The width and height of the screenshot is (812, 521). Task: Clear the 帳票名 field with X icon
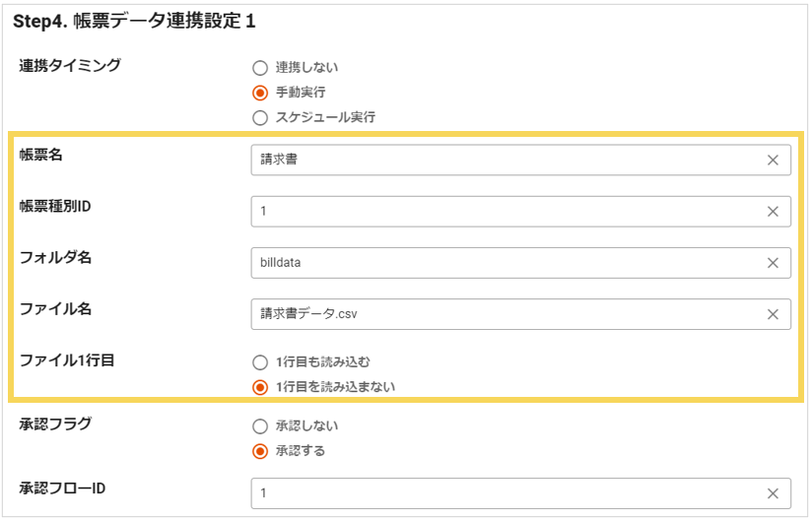pos(773,161)
